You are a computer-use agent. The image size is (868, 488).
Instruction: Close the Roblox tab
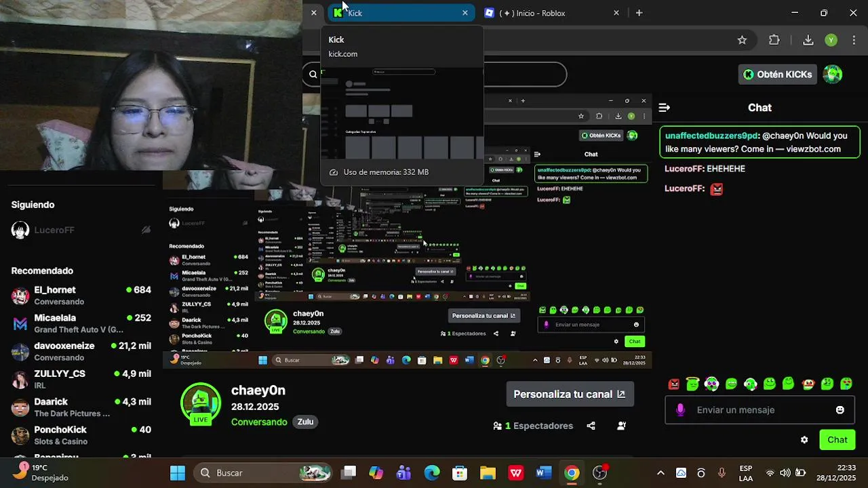tap(616, 13)
